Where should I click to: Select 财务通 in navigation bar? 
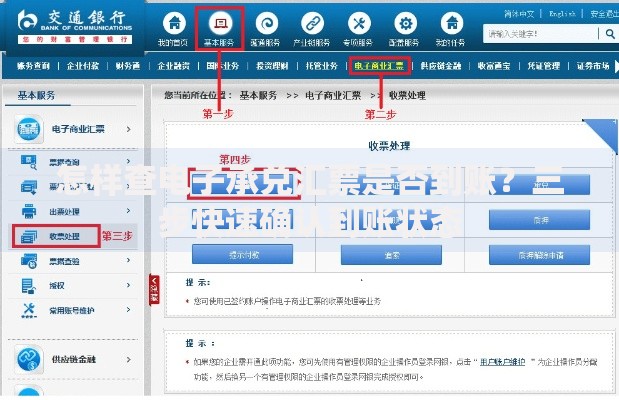(x=128, y=66)
